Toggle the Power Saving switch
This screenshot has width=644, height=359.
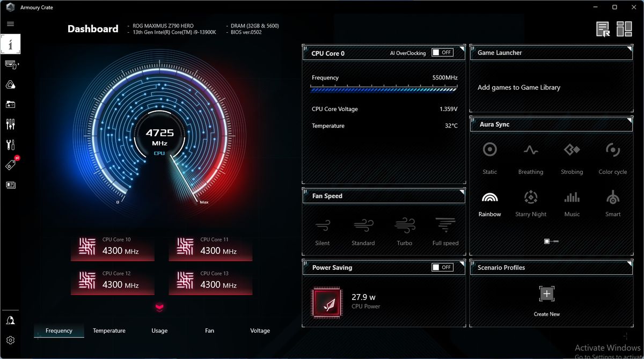pyautogui.click(x=442, y=267)
